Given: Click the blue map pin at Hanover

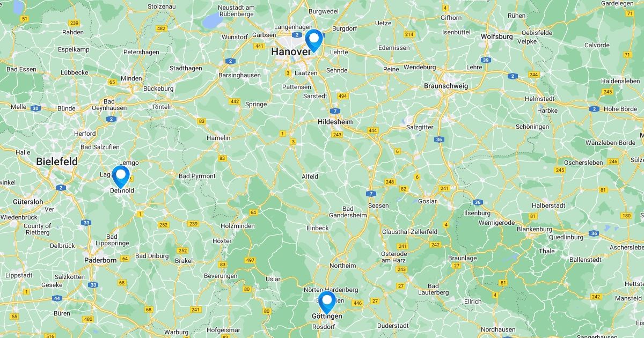Looking at the screenshot, I should [314, 40].
